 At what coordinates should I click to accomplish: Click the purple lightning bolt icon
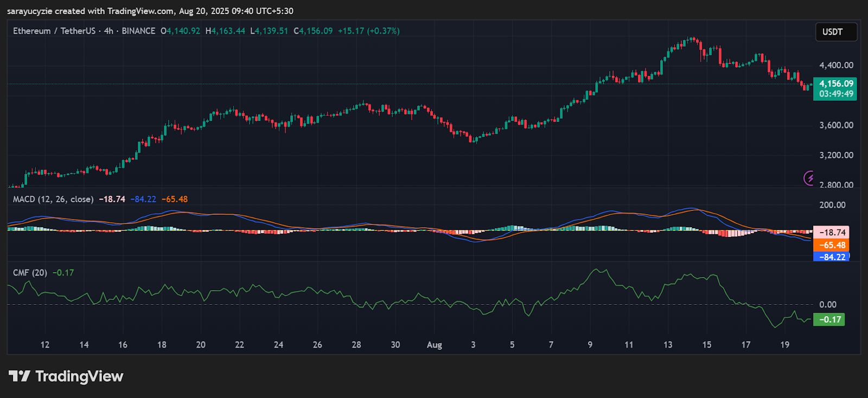click(809, 178)
